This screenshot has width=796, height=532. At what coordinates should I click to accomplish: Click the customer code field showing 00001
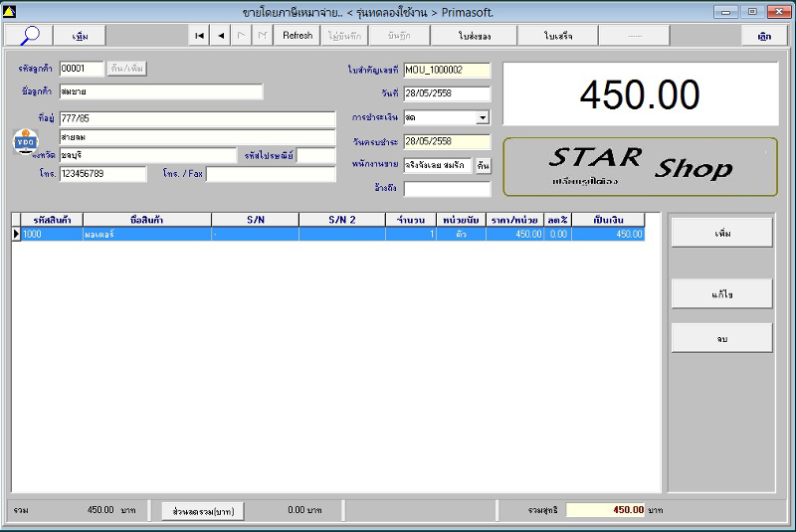82,69
